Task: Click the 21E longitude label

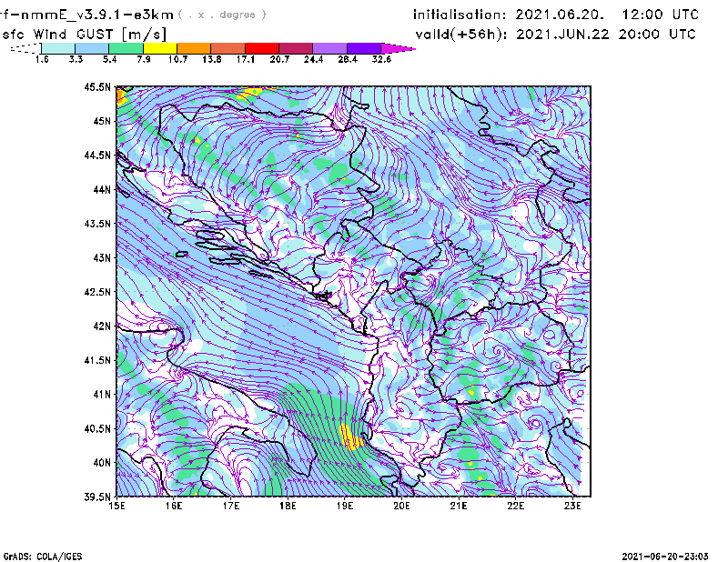Action: pyautogui.click(x=459, y=506)
